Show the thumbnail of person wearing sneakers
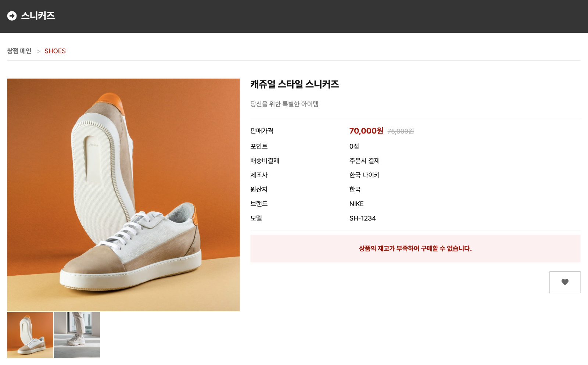The image size is (588, 365). (x=77, y=335)
